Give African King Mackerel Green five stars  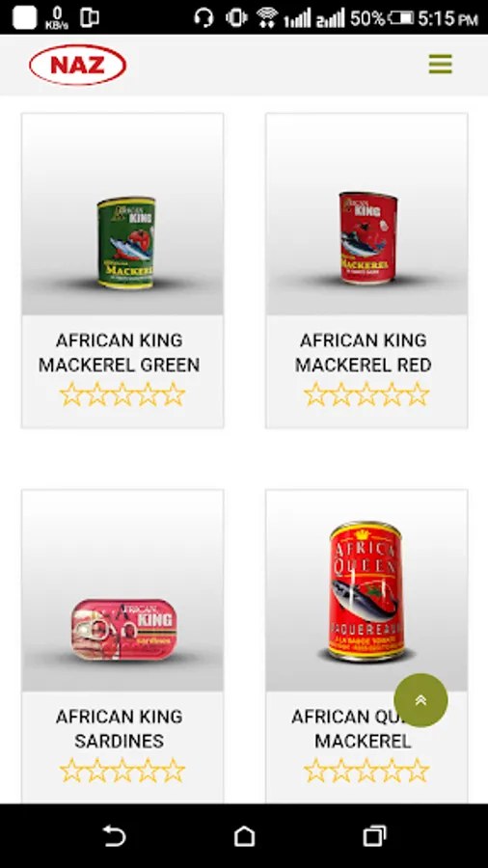pyautogui.click(x=174, y=394)
